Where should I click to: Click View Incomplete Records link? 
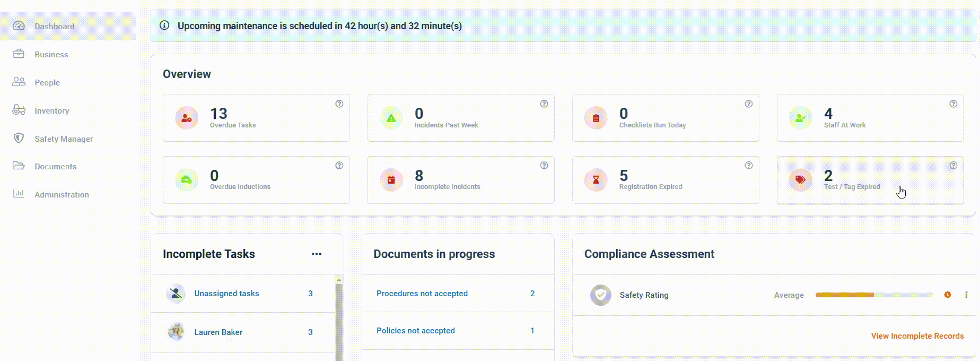point(917,336)
